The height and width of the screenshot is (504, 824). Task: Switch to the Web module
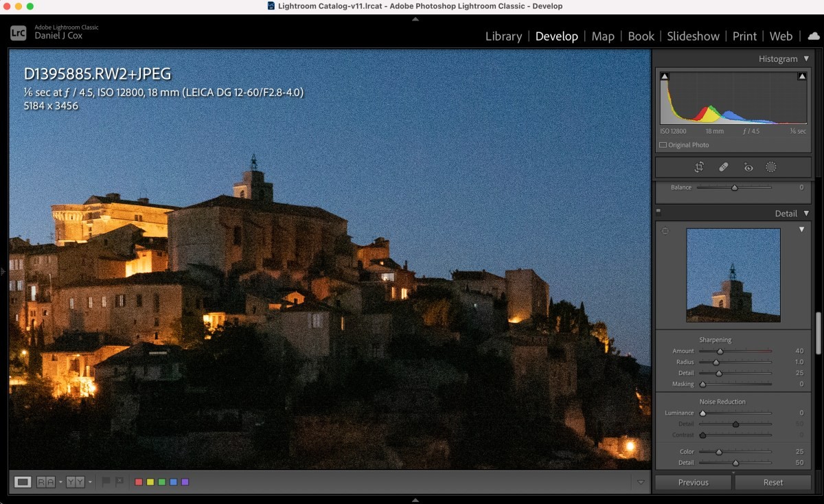(x=781, y=36)
